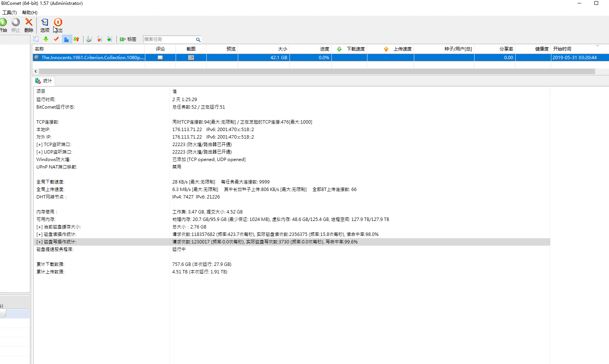Click the grey stop (停止) button
Viewport: 609px width, 364px height.
tap(16, 23)
